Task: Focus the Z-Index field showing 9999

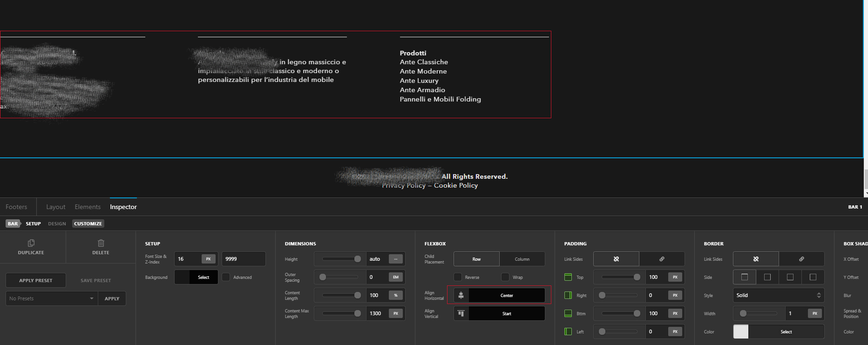Action: tap(244, 259)
